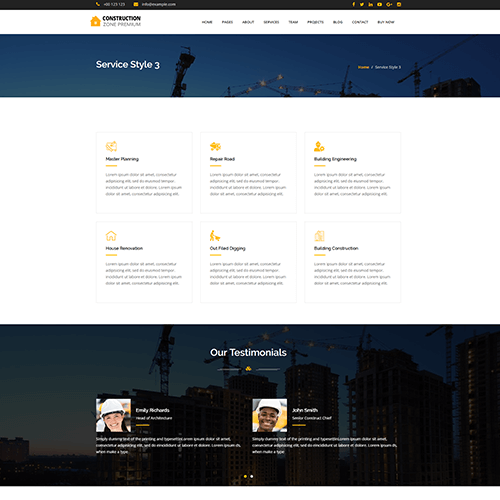The width and height of the screenshot is (500, 500).
Task: Click the House Renovation title
Action: point(124,248)
